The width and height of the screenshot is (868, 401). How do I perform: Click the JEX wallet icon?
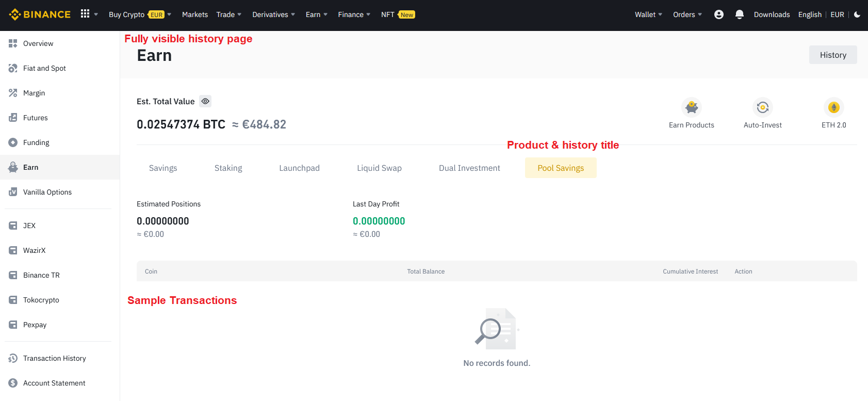point(13,226)
